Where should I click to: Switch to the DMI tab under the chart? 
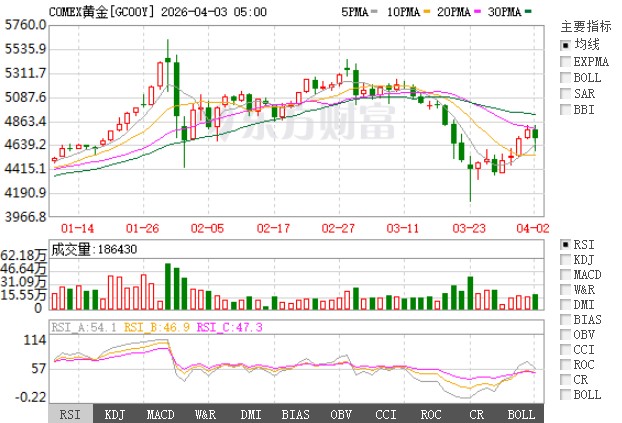(x=250, y=413)
